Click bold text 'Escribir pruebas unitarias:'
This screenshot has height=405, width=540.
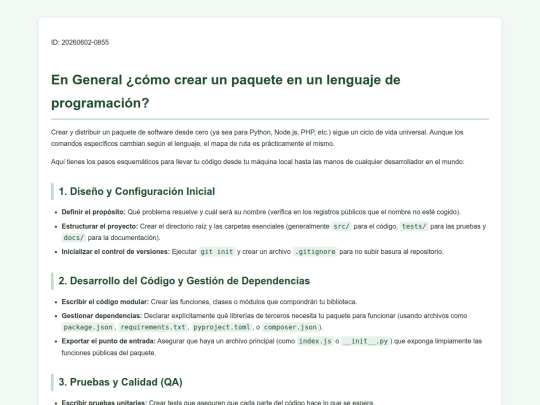[x=104, y=402]
